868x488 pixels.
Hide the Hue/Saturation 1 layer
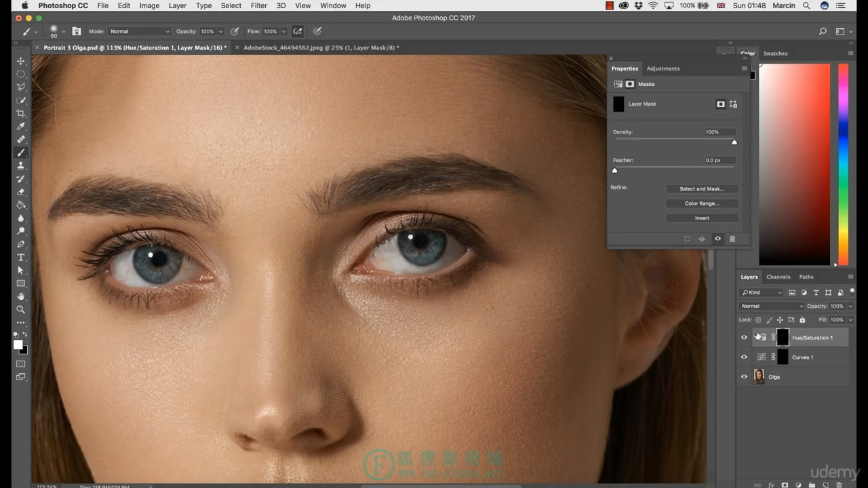(744, 338)
